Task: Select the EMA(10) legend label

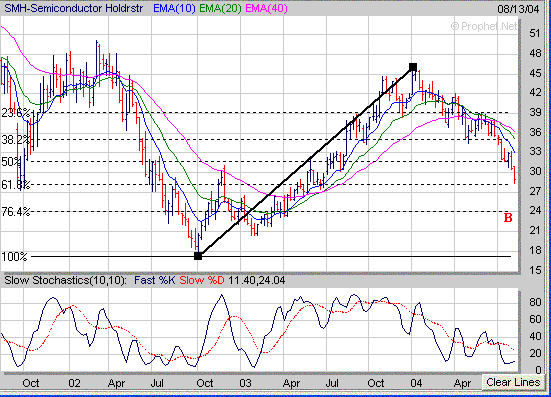Action: (174, 8)
